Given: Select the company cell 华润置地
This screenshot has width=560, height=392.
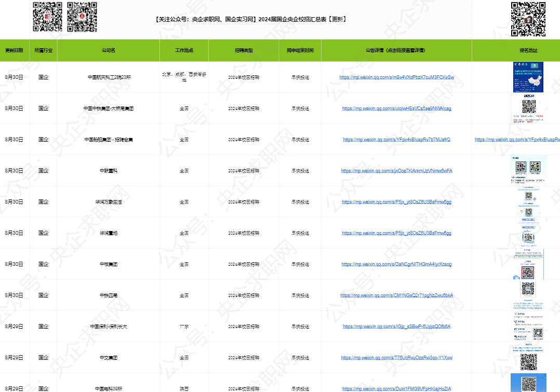Looking at the screenshot, I should point(109,233).
